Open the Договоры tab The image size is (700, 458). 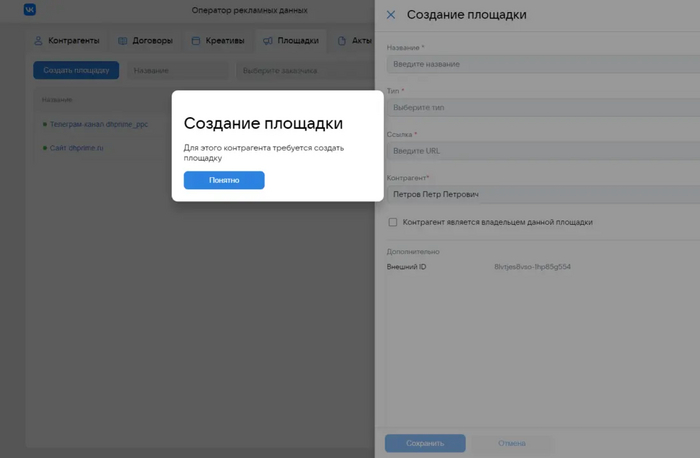[x=145, y=41]
